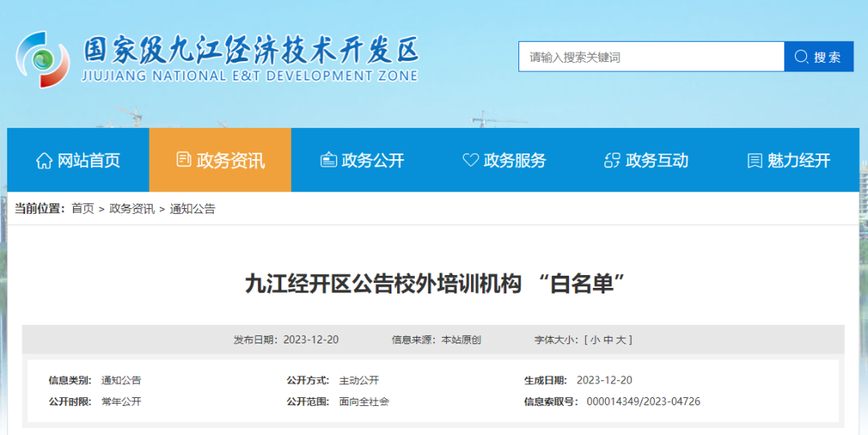Click the publish date 2023-12-20 after 发布日期
The height and width of the screenshot is (435, 868).
click(x=311, y=339)
